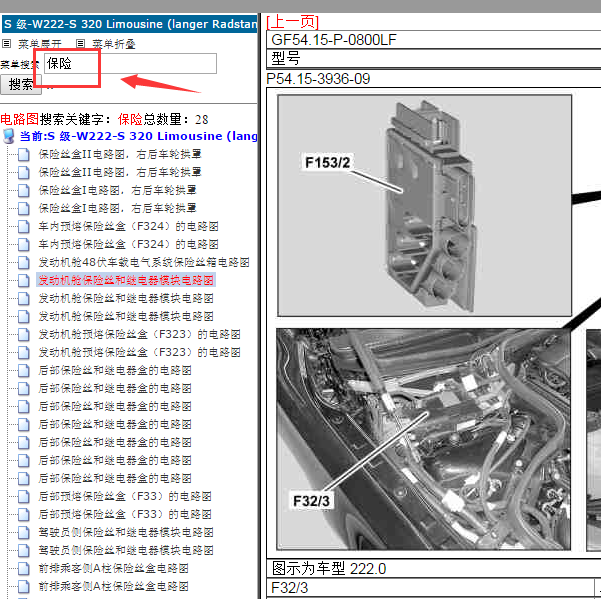The height and width of the screenshot is (599, 601).
Task: Click search result summary 保险总数量:28
Action: pyautogui.click(x=163, y=120)
